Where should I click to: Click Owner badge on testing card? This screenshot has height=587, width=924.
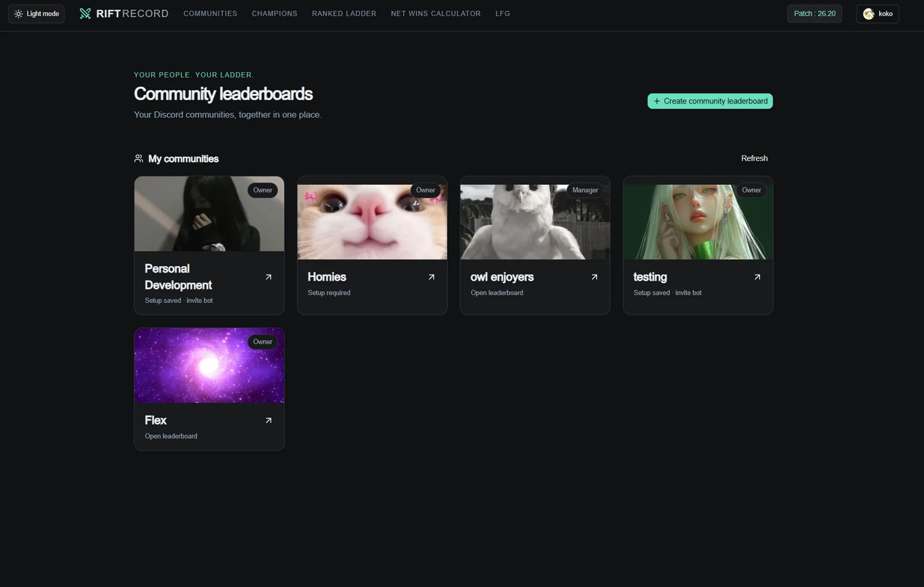[751, 190]
